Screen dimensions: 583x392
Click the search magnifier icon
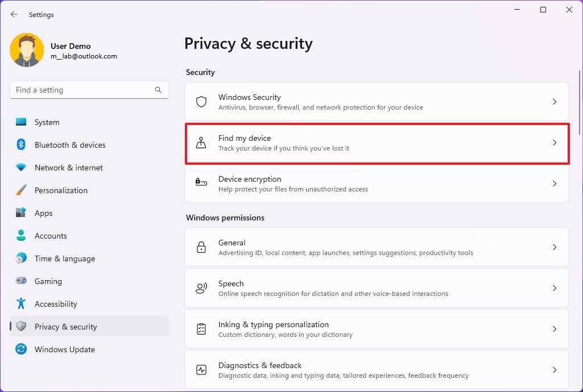click(x=158, y=90)
